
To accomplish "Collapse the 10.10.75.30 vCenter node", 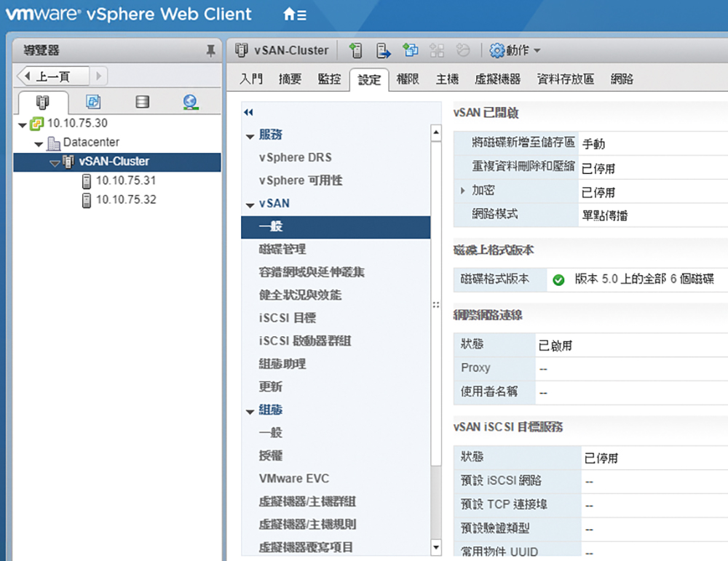I will (x=23, y=125).
